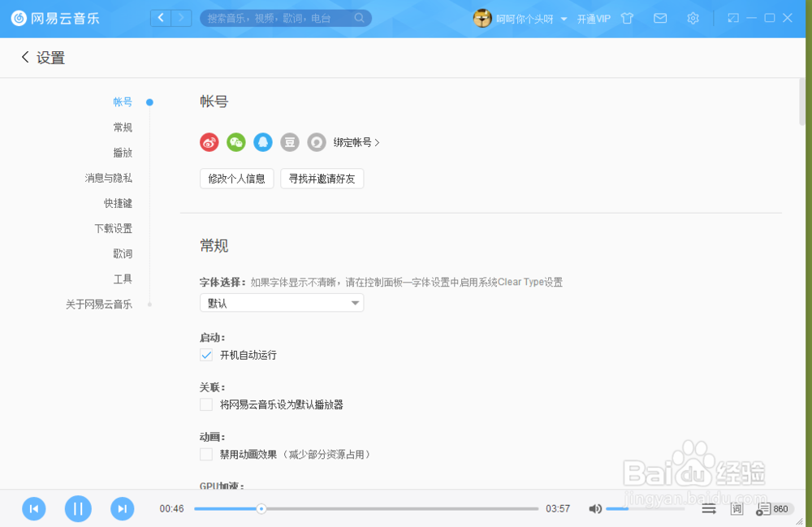Switch to mini mode icon
812x527 pixels.
pos(732,18)
